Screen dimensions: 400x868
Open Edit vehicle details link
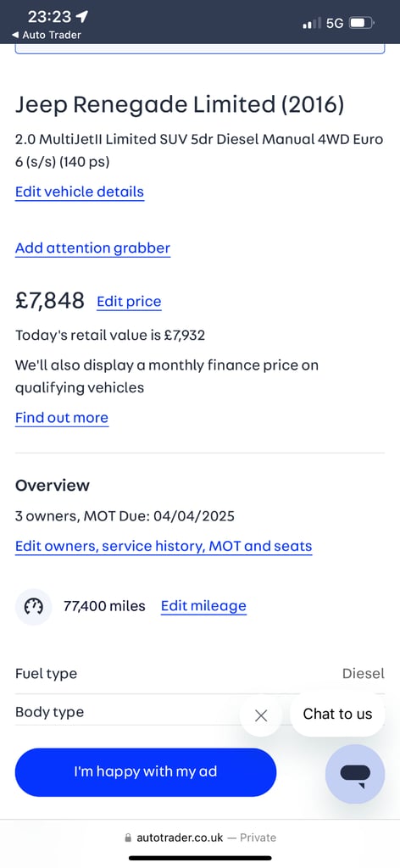(80, 192)
